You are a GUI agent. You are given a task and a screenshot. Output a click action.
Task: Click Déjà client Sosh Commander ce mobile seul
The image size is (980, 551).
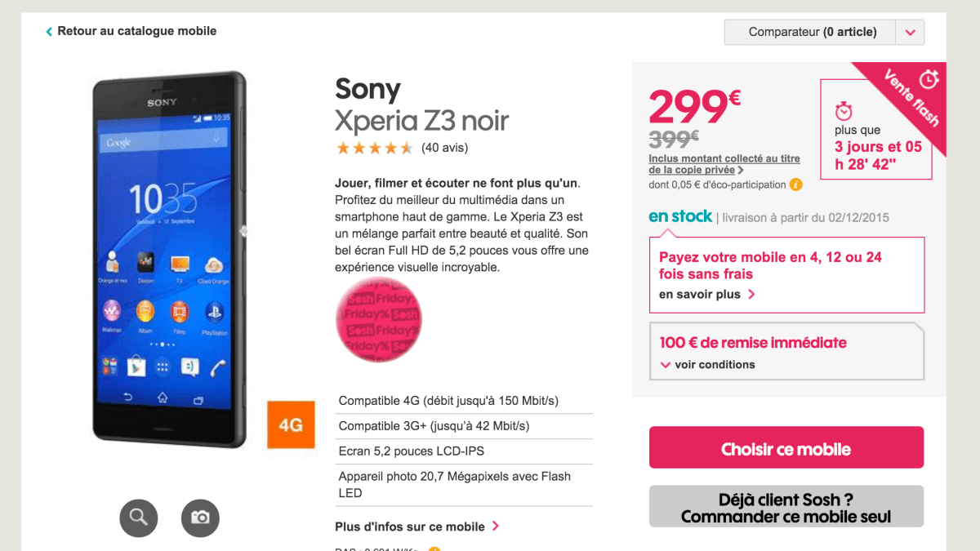click(x=786, y=507)
